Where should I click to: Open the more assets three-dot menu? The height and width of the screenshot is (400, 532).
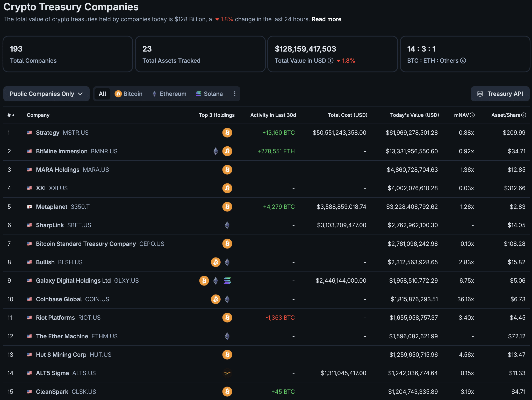click(x=235, y=94)
